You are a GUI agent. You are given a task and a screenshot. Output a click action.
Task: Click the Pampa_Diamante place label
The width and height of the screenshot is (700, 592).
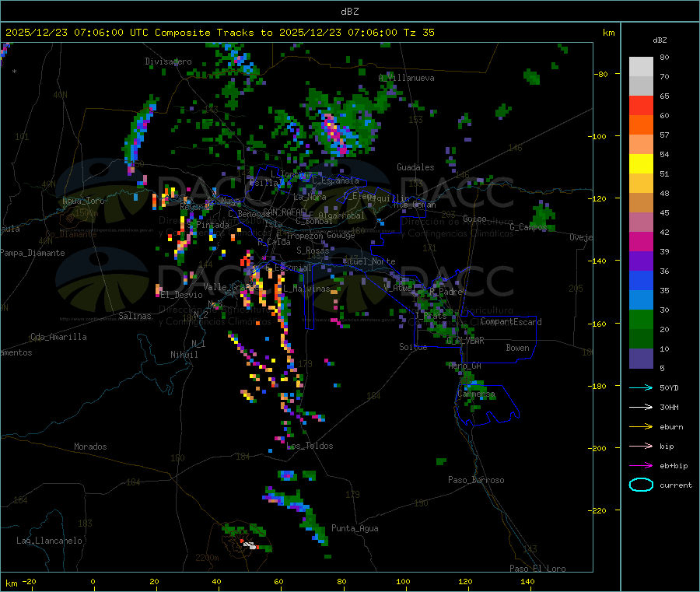32,253
